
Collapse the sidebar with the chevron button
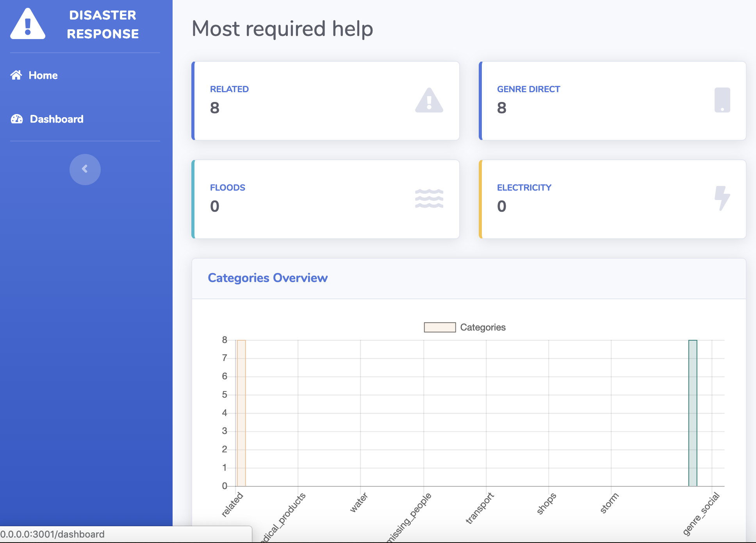(85, 169)
